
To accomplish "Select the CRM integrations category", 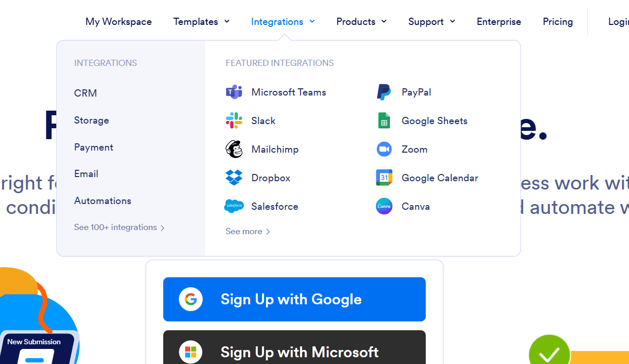I will [86, 93].
